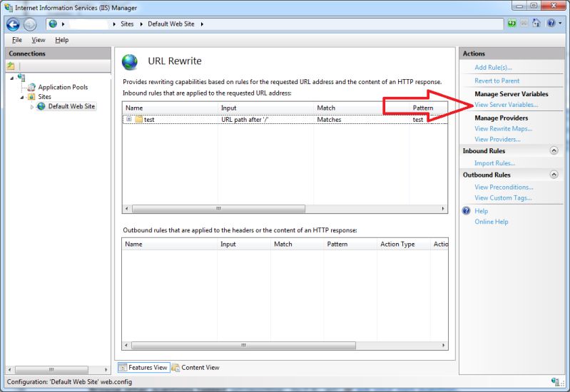
Task: Click the Create New Connection icon
Action: [11, 66]
